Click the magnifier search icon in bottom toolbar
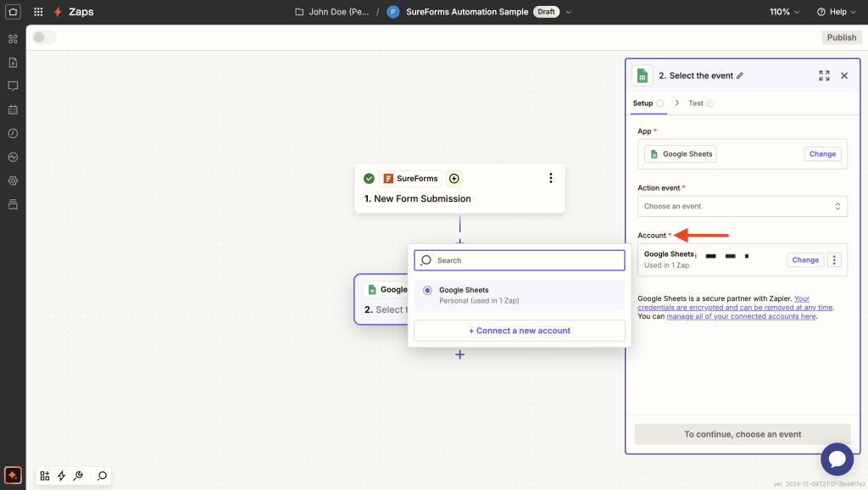The width and height of the screenshot is (868, 490). 102,476
